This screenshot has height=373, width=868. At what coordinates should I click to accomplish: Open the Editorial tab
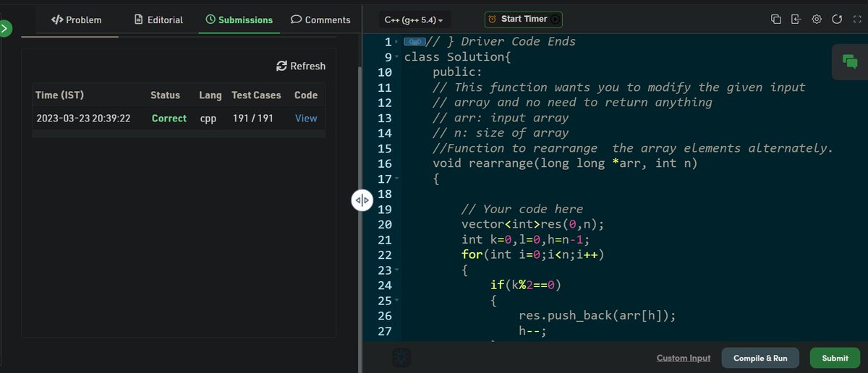[159, 20]
